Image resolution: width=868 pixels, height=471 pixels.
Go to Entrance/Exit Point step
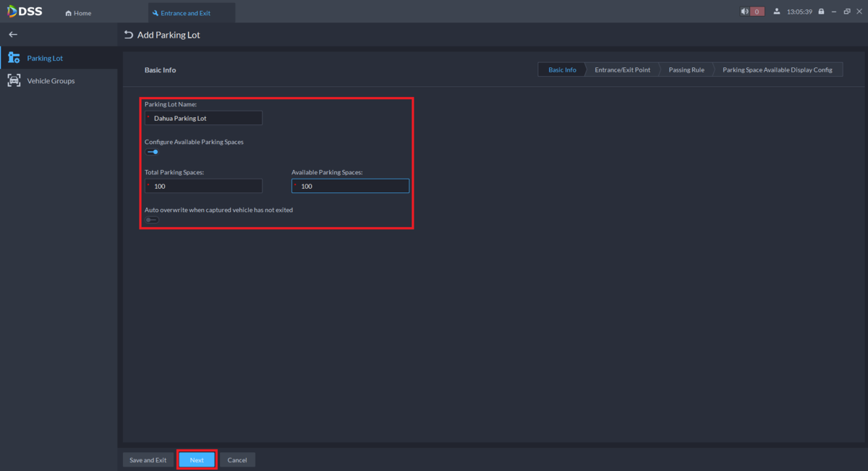622,70
